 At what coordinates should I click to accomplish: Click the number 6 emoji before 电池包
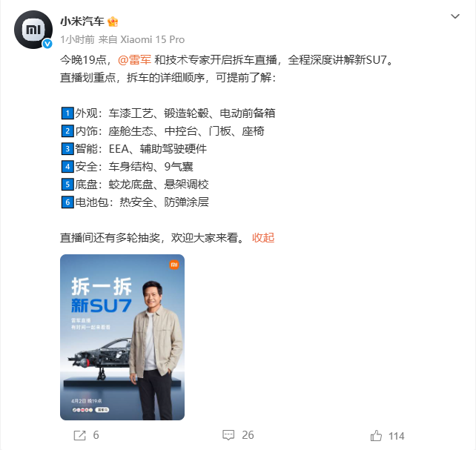click(67, 202)
